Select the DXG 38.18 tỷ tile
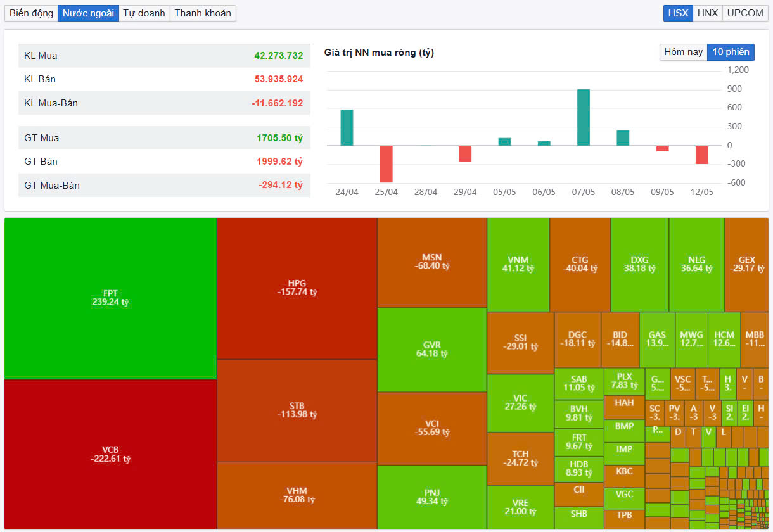The image size is (773, 532). coord(639,265)
